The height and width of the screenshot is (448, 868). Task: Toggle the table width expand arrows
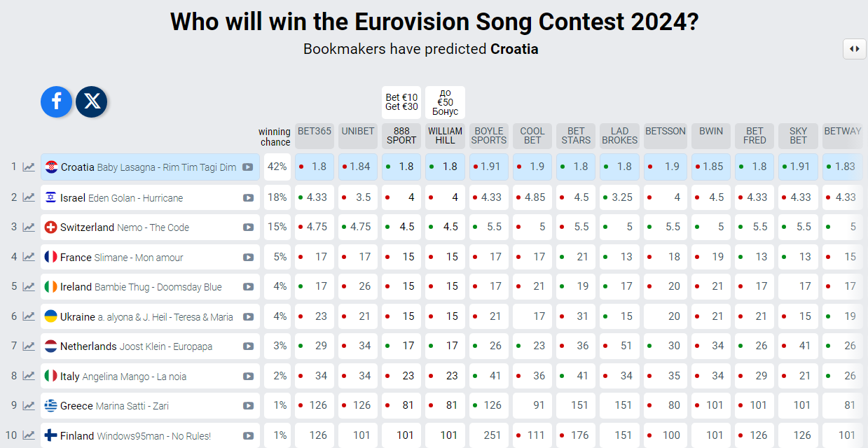pyautogui.click(x=855, y=49)
